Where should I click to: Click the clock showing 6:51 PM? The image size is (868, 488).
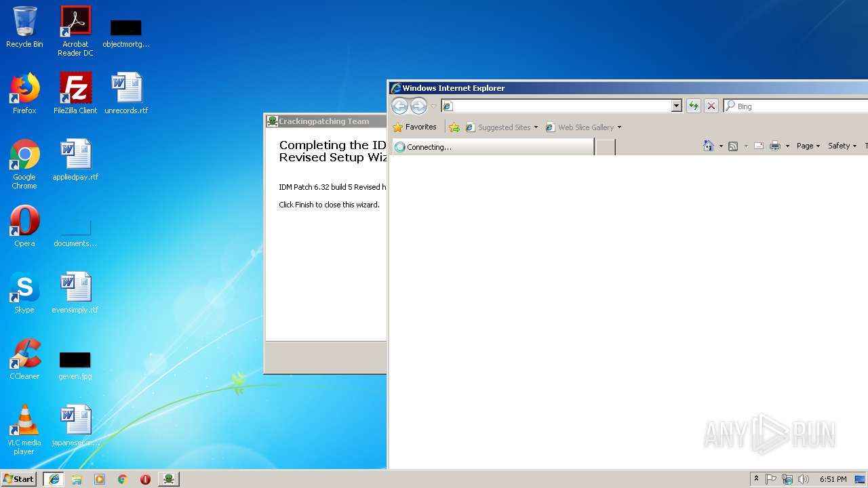point(833,479)
